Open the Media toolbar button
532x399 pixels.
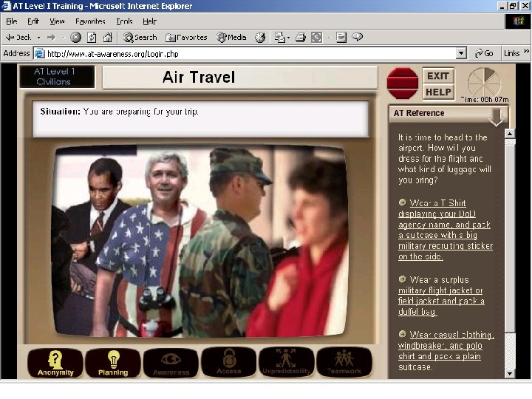(231, 38)
